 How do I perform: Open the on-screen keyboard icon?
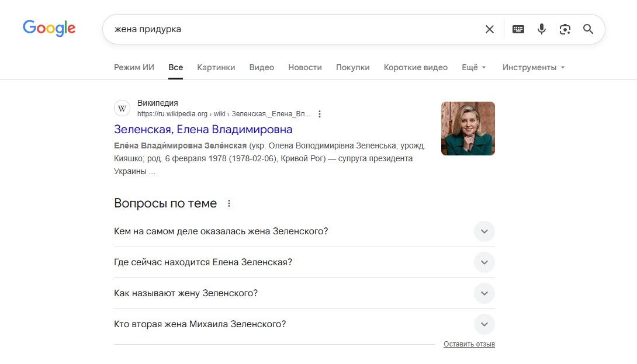[x=518, y=29]
